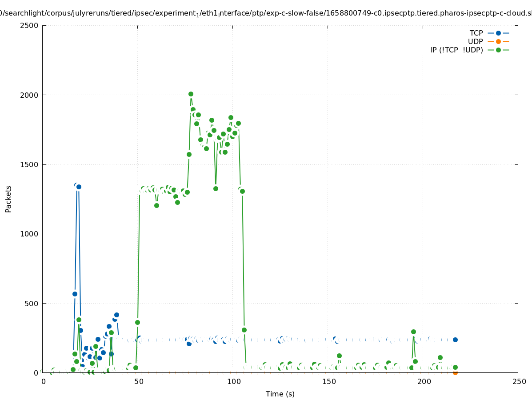Click the highest green data point near 2000
Image resolution: width=532 pixels, height=400 pixels.
(191, 94)
